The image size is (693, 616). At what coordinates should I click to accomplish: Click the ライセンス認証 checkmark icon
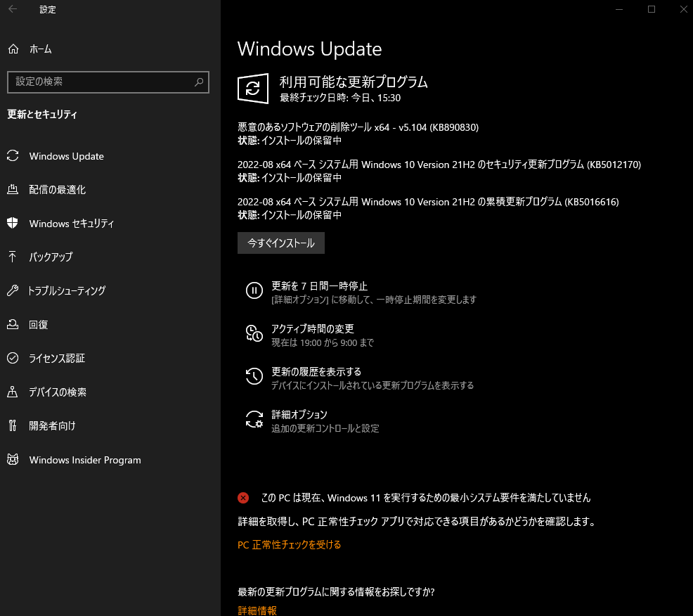pyautogui.click(x=13, y=358)
